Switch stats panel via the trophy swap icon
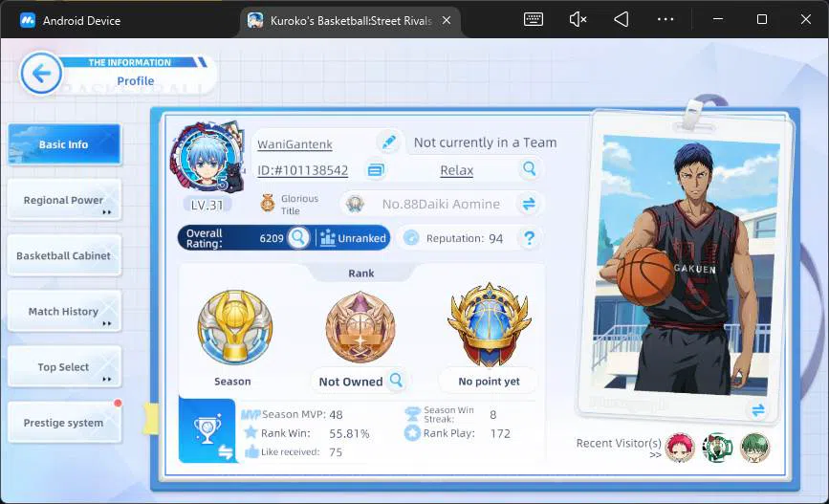Image resolution: width=829 pixels, height=504 pixels. [x=226, y=452]
